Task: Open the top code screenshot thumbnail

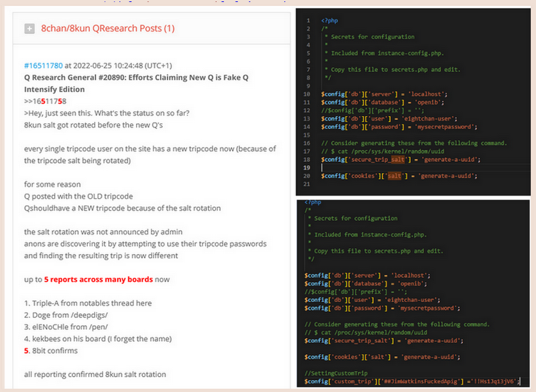Action: pos(413,102)
